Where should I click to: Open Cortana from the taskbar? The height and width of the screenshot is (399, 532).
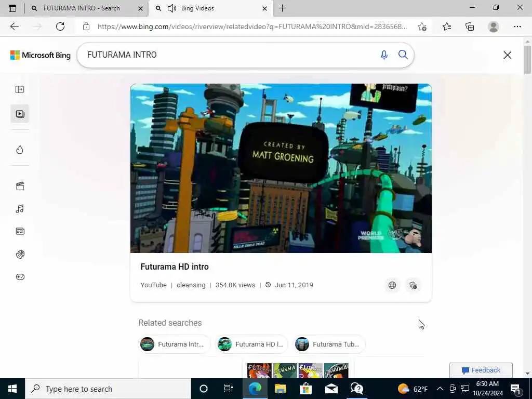203,389
